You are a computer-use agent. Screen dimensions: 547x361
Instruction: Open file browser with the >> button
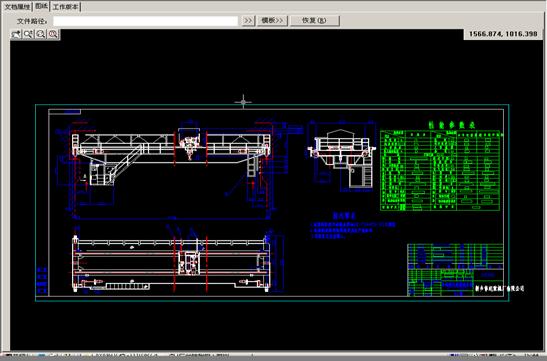tap(248, 21)
